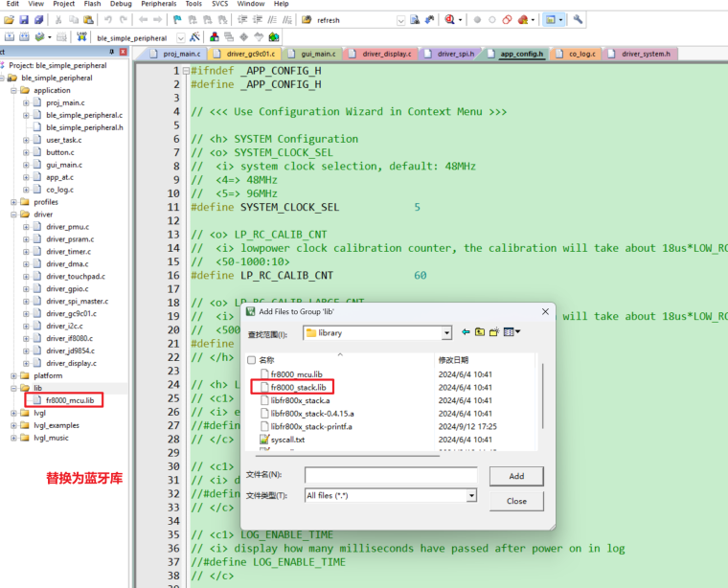Click the Comment selection icon

click(273, 20)
